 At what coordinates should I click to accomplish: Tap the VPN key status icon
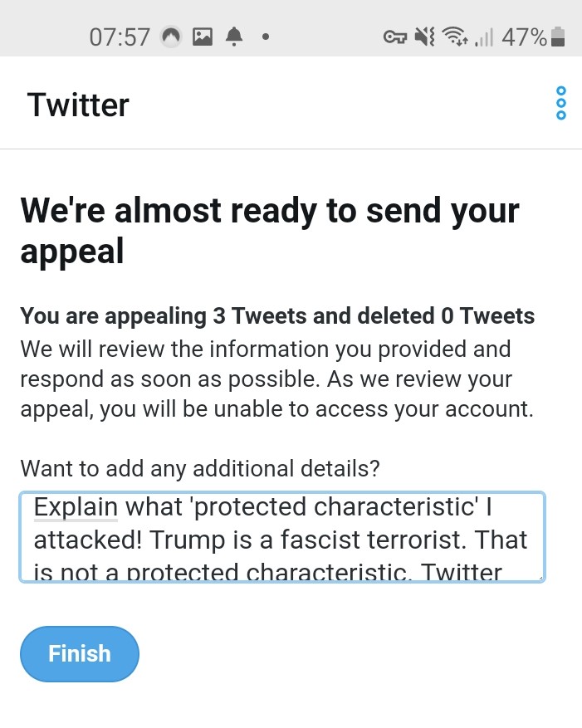[x=394, y=37]
